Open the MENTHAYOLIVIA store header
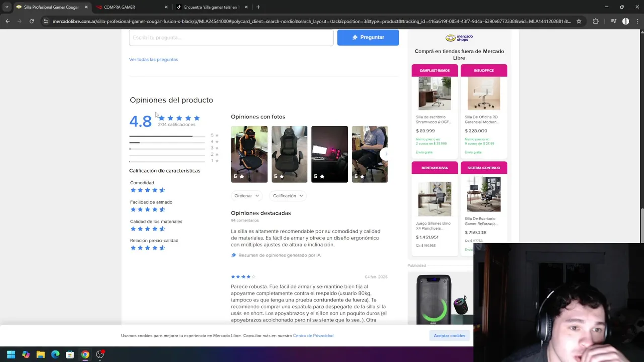The image size is (644, 362). point(435,168)
